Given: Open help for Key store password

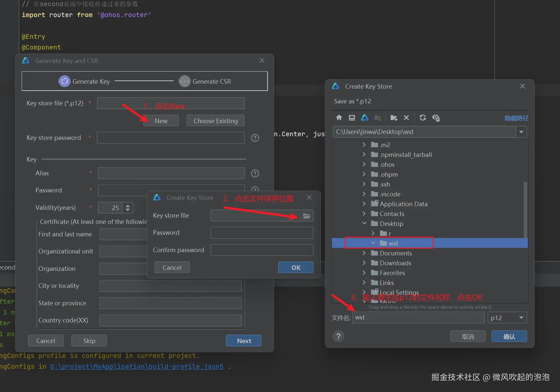Looking at the screenshot, I should coord(255,138).
